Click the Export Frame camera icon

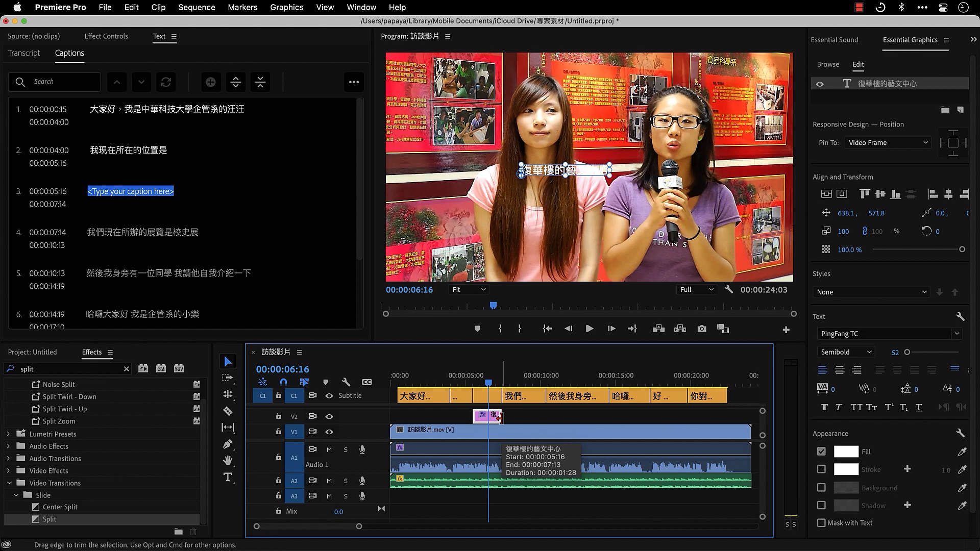click(x=702, y=329)
